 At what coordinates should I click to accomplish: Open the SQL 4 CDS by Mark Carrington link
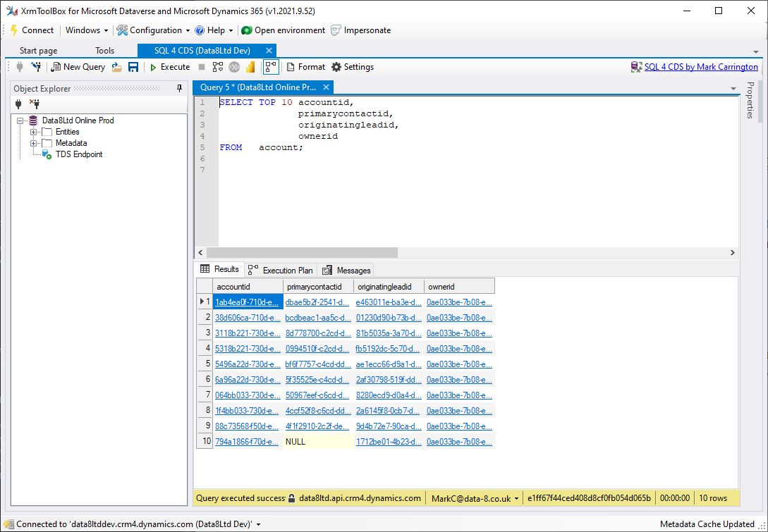click(x=701, y=66)
